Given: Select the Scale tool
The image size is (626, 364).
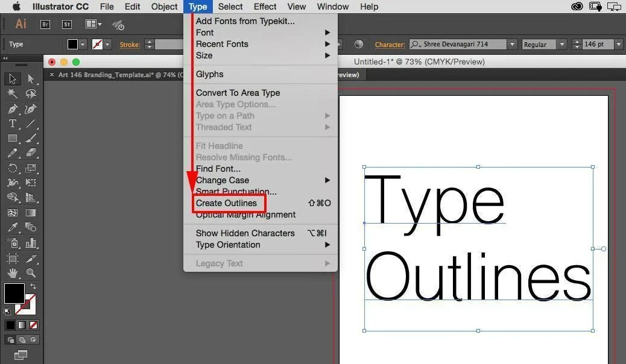Looking at the screenshot, I should point(31,168).
